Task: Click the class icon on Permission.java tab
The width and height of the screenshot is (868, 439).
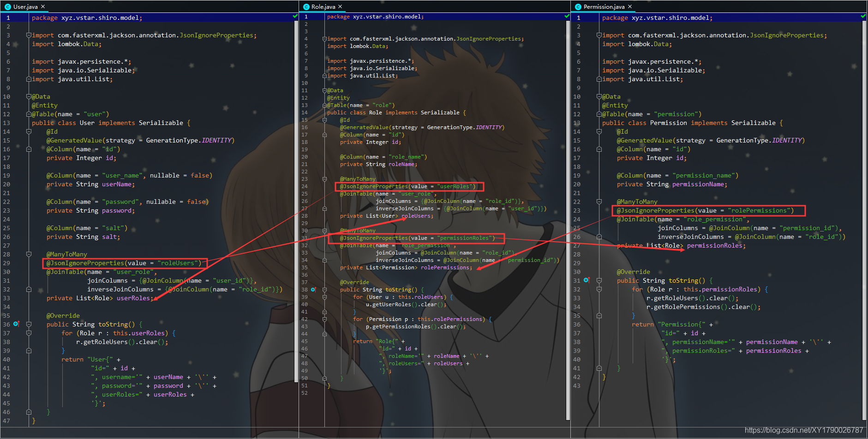Action: point(578,7)
